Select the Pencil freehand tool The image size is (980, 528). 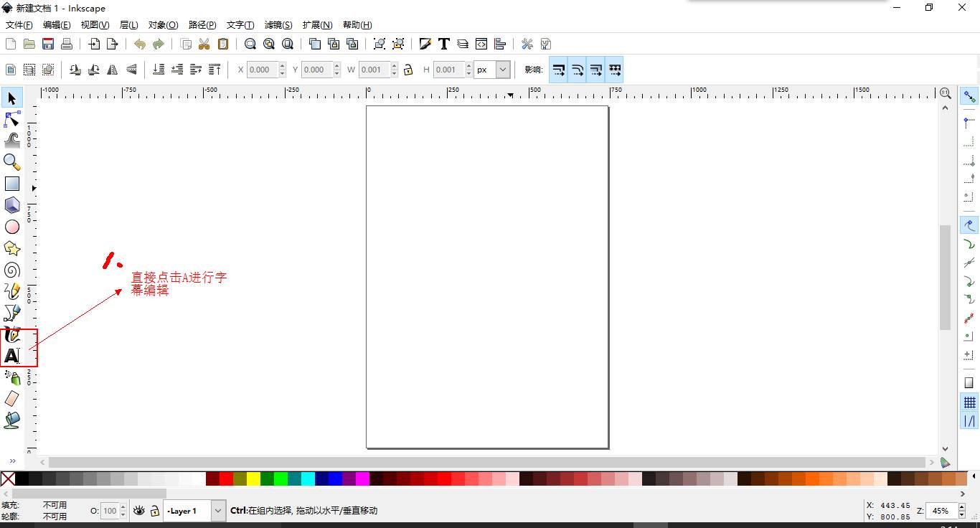12,291
